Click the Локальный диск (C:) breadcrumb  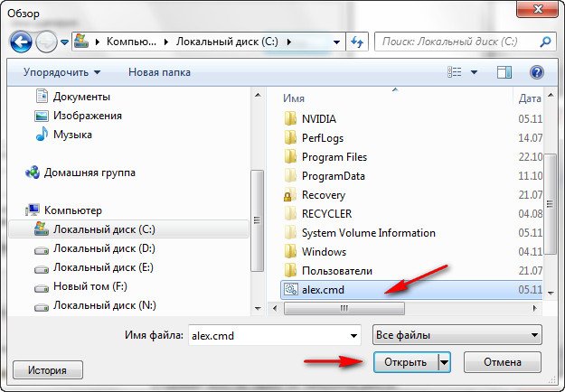pyautogui.click(x=227, y=42)
